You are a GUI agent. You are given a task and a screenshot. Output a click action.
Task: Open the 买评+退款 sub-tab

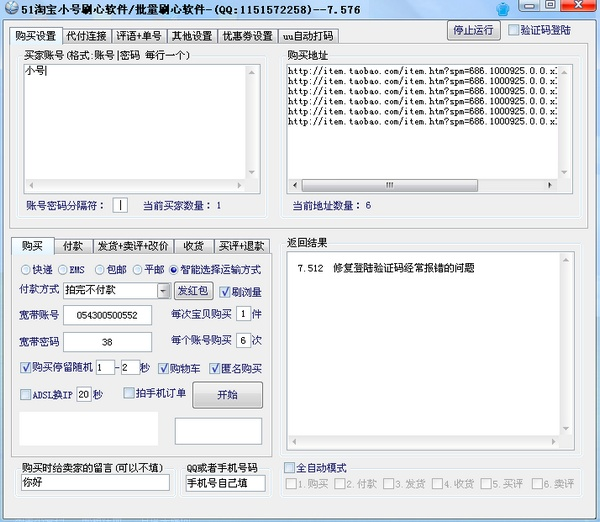(x=241, y=246)
